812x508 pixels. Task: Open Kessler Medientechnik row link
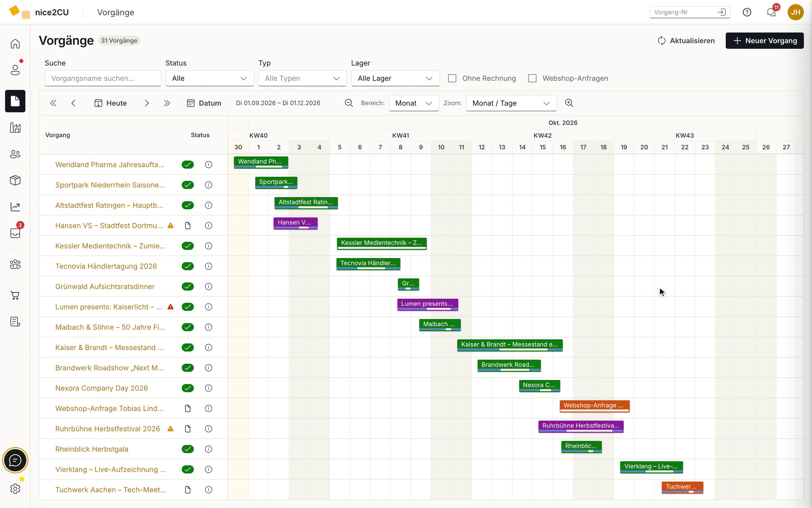110,246
